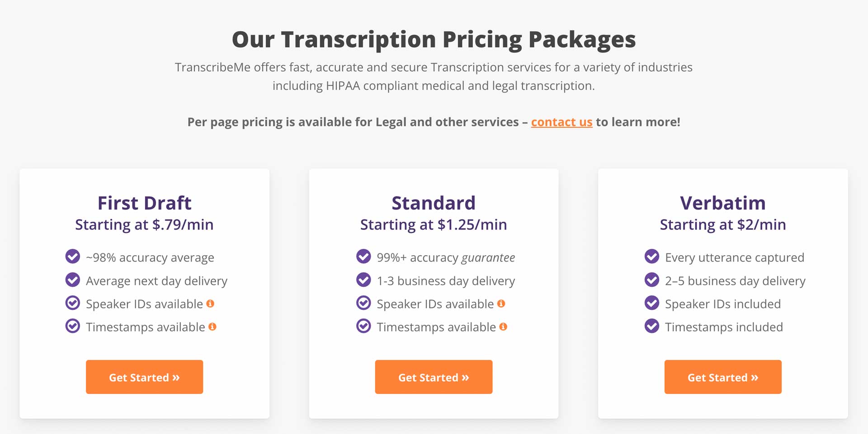The image size is (868, 434).
Task: Open the info tooltip for First Draft Timestamps
Action: click(213, 326)
